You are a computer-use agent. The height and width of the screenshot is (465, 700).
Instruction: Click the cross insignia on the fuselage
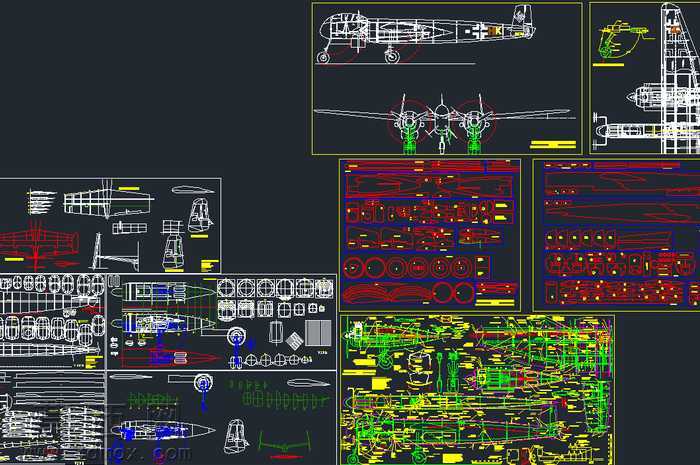(481, 31)
